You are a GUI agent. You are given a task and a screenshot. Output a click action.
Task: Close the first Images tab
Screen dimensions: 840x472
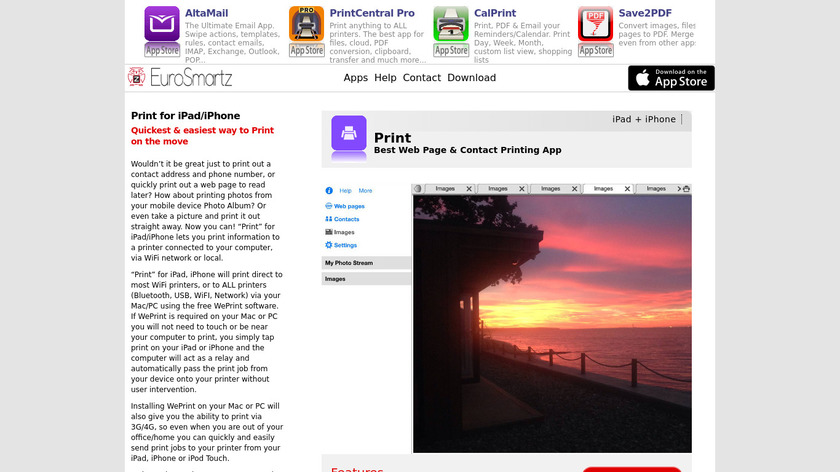469,189
